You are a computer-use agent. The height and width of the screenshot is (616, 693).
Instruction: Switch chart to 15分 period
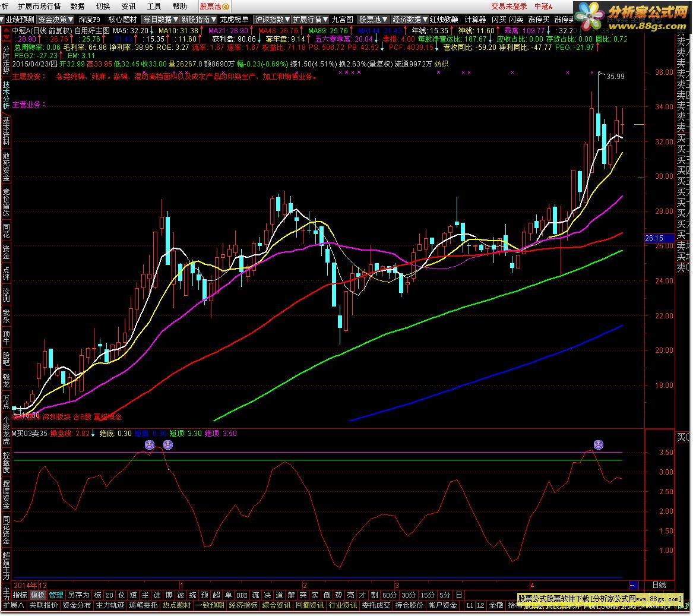428,595
